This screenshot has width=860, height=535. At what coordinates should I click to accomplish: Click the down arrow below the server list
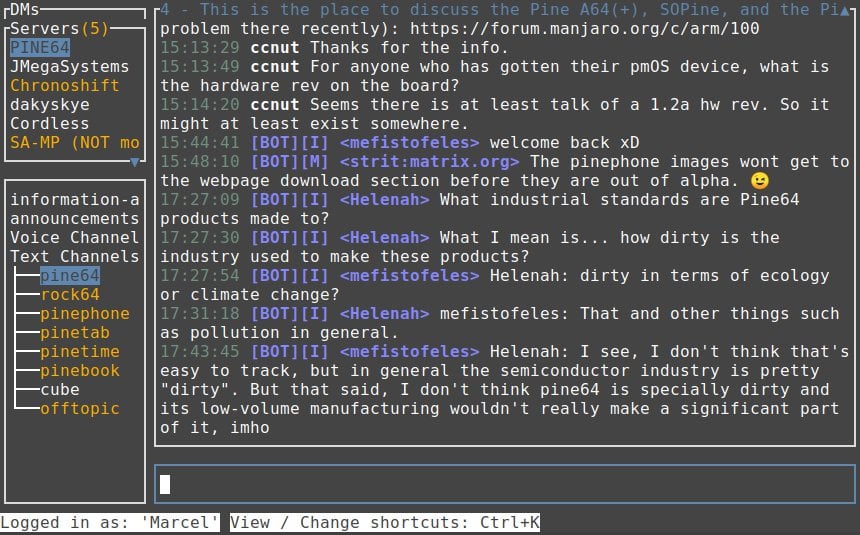[x=134, y=162]
